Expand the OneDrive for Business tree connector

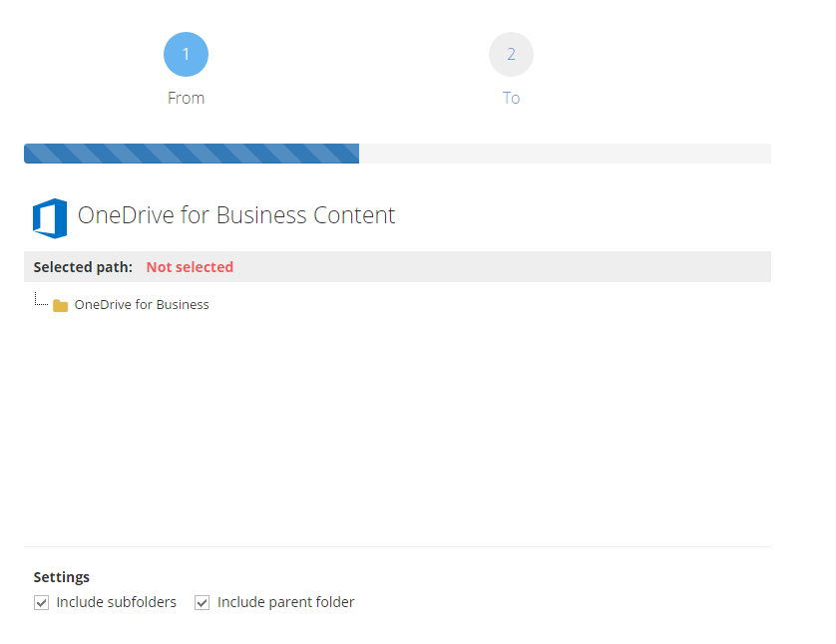point(41,299)
